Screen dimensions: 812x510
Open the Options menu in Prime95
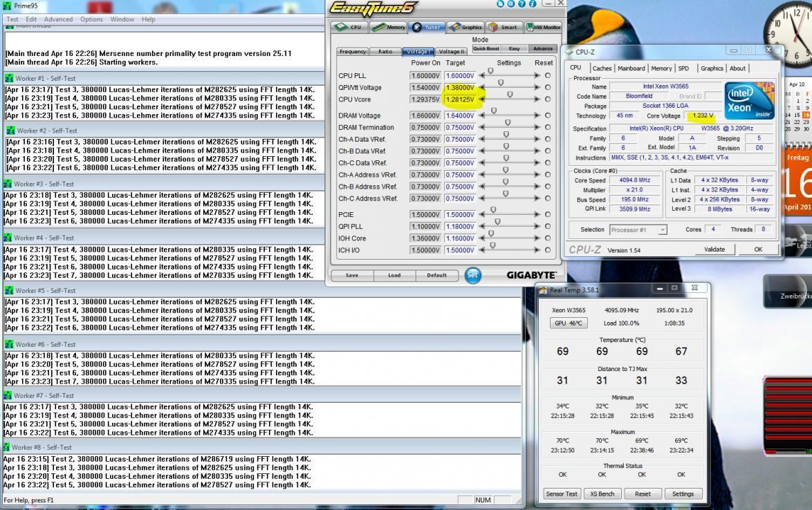tap(92, 19)
